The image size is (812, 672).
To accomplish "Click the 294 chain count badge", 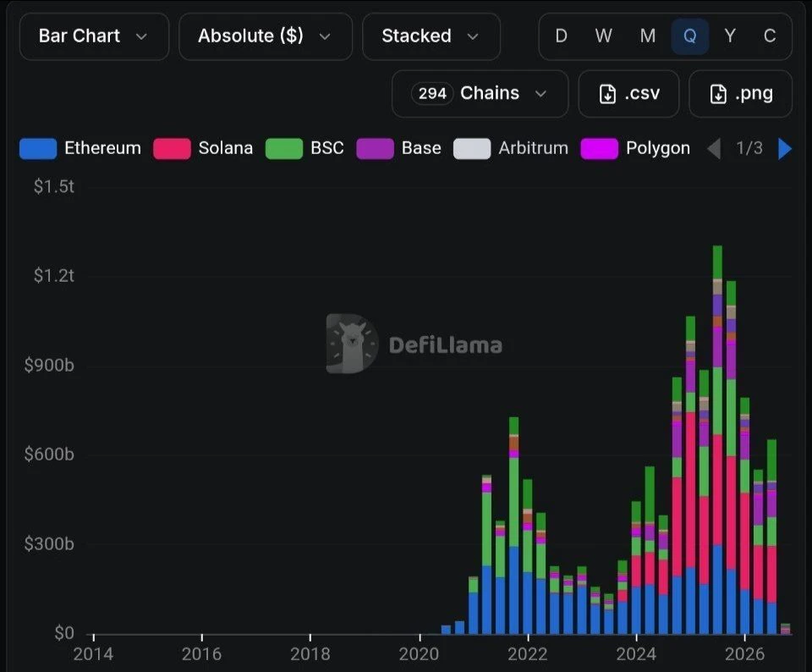I will (432, 94).
